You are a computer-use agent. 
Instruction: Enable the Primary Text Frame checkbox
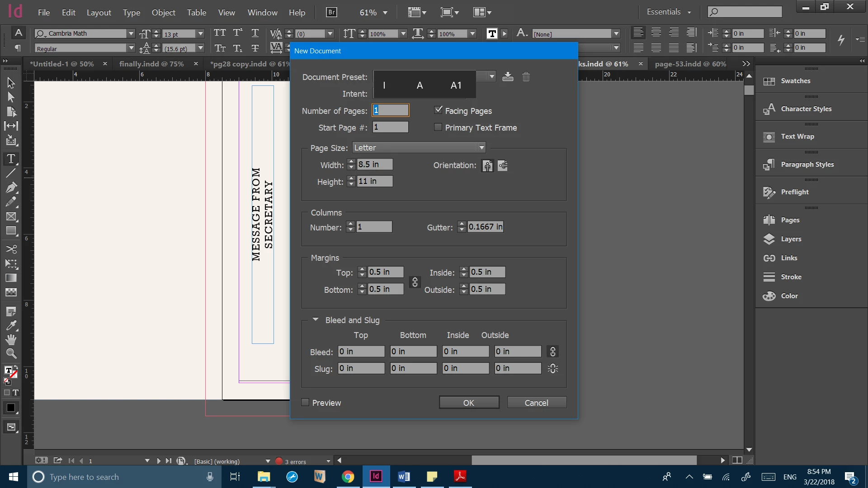pos(438,127)
